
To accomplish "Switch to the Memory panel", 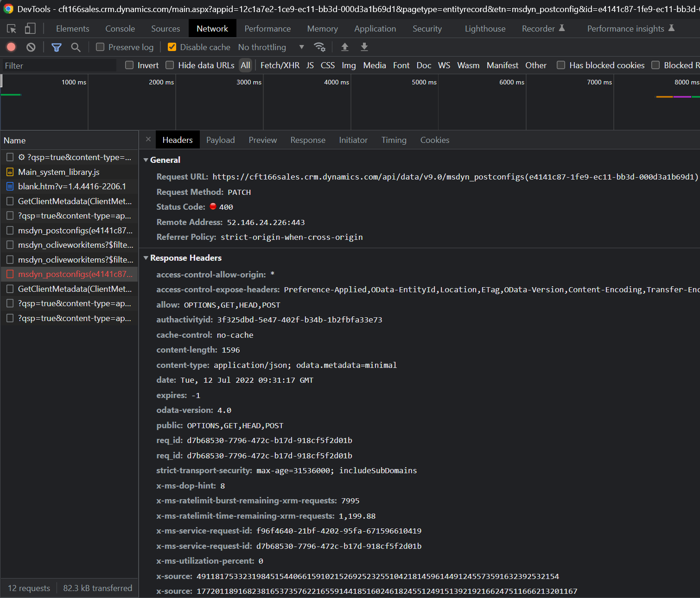I will tap(322, 29).
